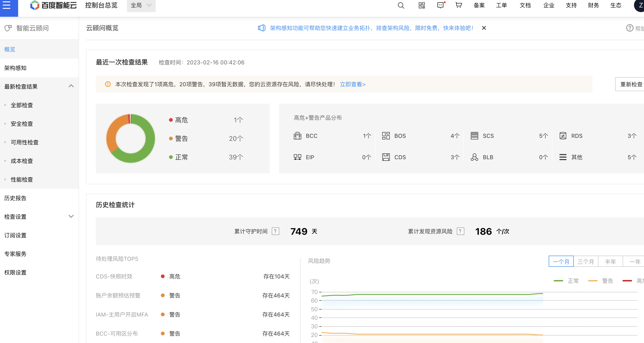The height and width of the screenshot is (343, 644).
Task: Open the messages notification icon
Action: (441, 5)
